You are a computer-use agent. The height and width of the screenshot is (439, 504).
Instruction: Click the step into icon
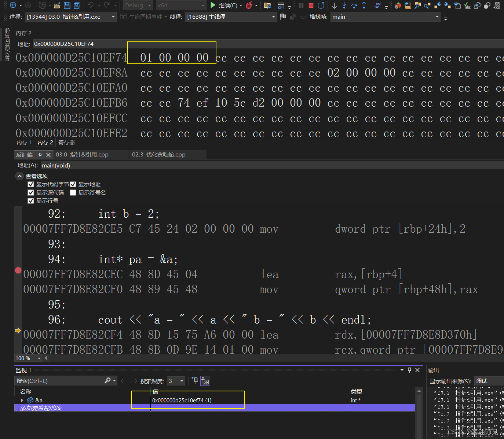tap(344, 5)
